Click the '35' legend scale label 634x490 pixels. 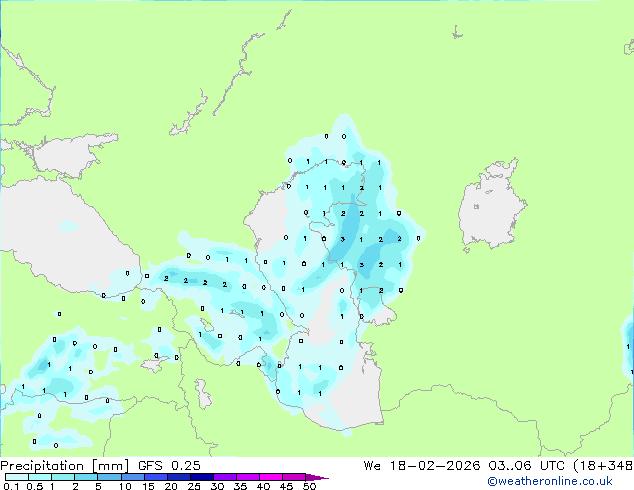240,486
